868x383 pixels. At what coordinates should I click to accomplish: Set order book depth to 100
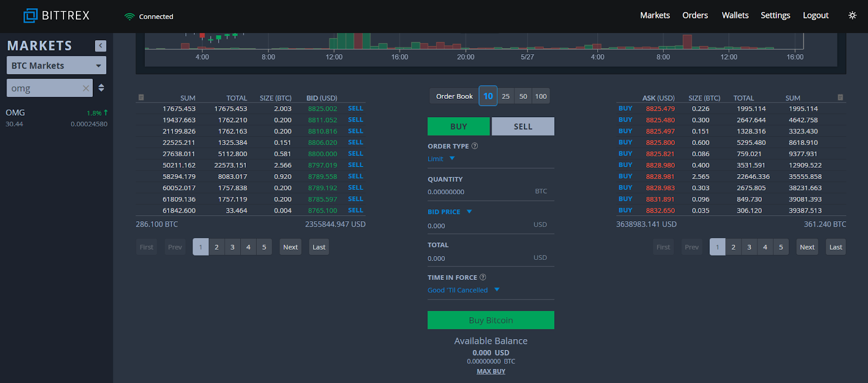[x=541, y=96]
